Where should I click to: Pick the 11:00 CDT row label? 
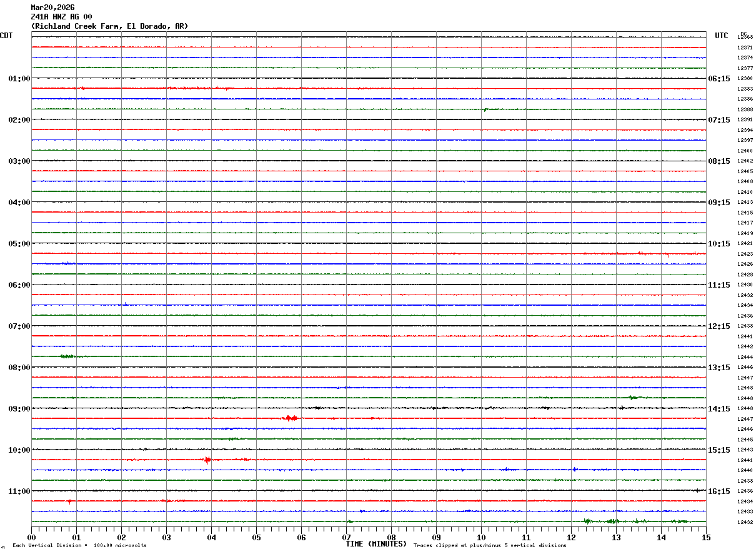tap(19, 491)
